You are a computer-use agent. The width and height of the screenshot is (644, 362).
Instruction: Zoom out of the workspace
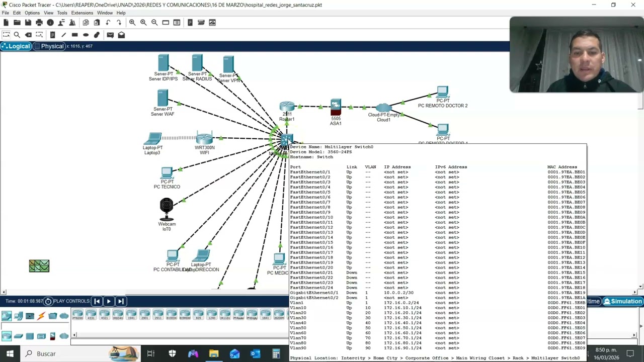pyautogui.click(x=154, y=23)
